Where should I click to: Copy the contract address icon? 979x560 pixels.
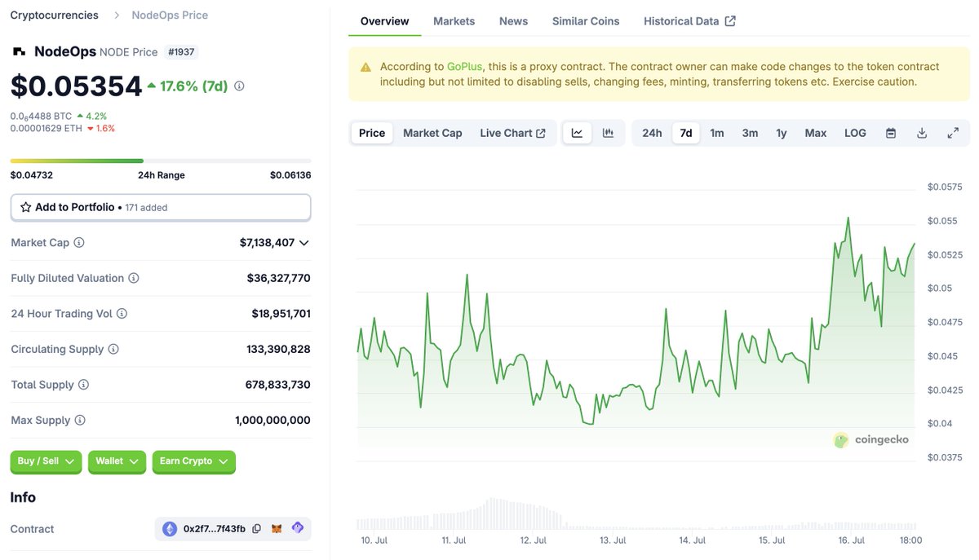click(x=257, y=529)
